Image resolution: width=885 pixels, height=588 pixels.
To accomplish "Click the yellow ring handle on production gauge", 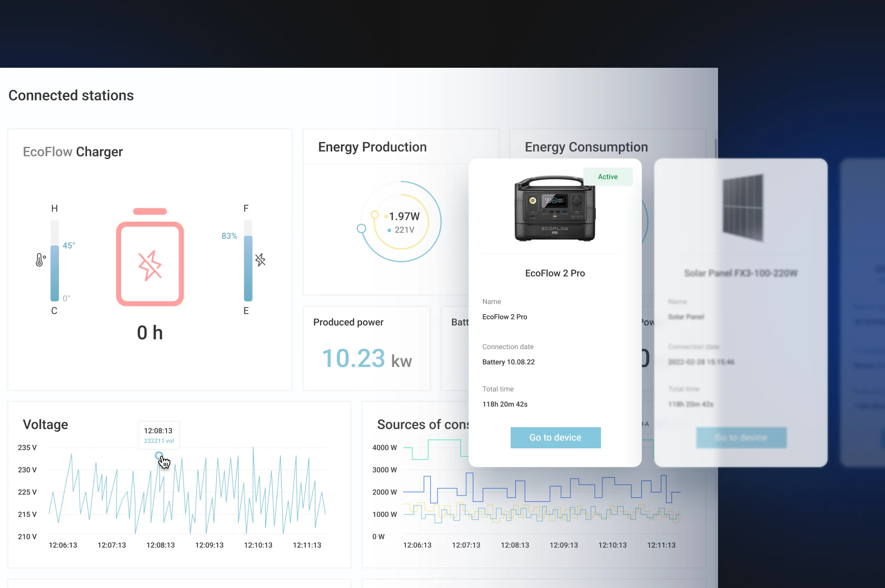I will [375, 214].
